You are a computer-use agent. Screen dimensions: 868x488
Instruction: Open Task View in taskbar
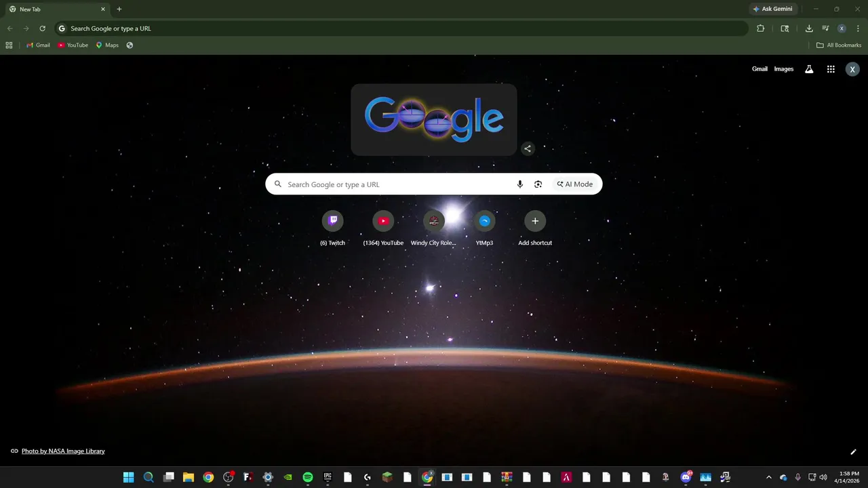tap(169, 477)
